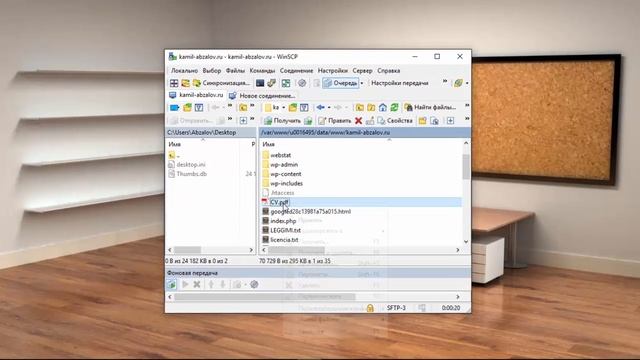Image resolution: width=640 pixels, height=360 pixels.
Task: Click the local path C:\Users\Abzalov\Desktop bar
Action: (211, 132)
